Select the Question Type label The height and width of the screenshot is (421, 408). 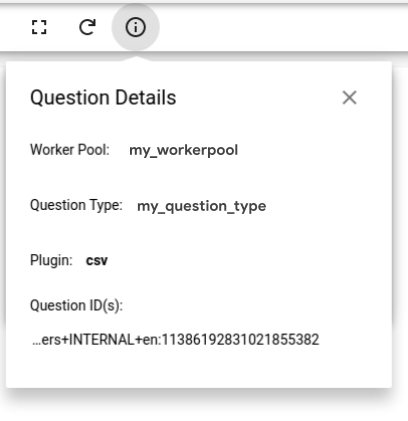coord(76,205)
